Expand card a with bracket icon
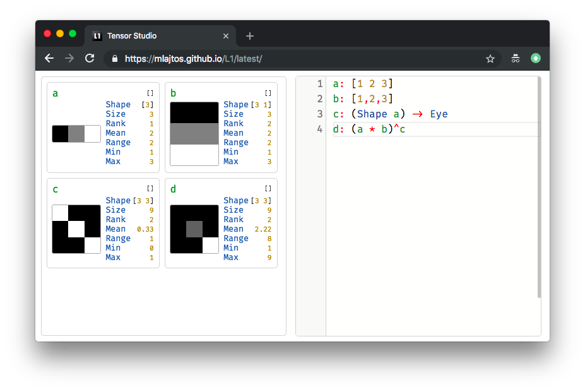Screen dimensions: 585x392 click(150, 93)
